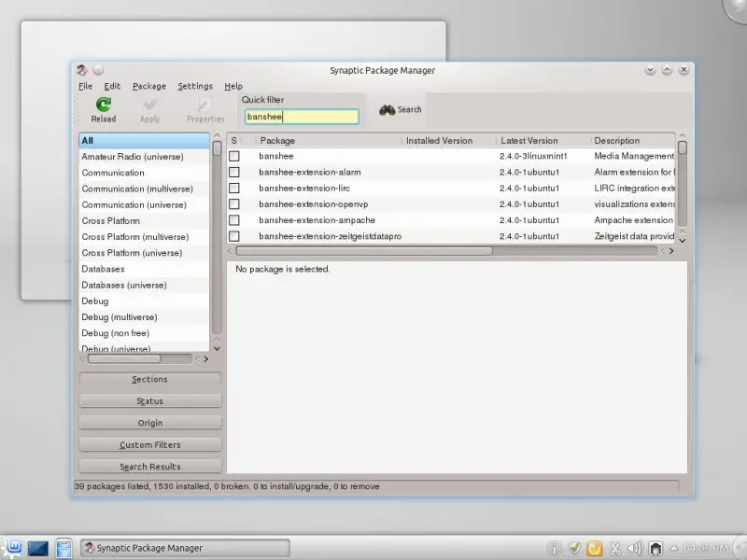This screenshot has width=747, height=560.
Task: Select the All category
Action: 144,141
